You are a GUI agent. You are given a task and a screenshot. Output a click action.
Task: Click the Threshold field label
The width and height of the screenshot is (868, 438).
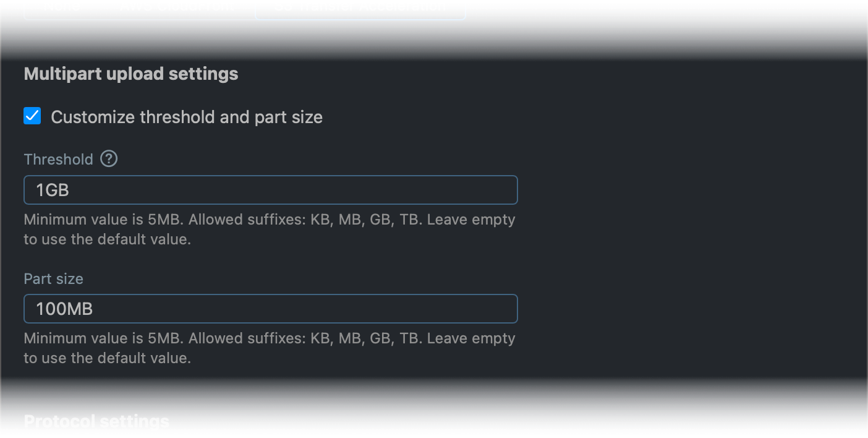[x=58, y=159]
